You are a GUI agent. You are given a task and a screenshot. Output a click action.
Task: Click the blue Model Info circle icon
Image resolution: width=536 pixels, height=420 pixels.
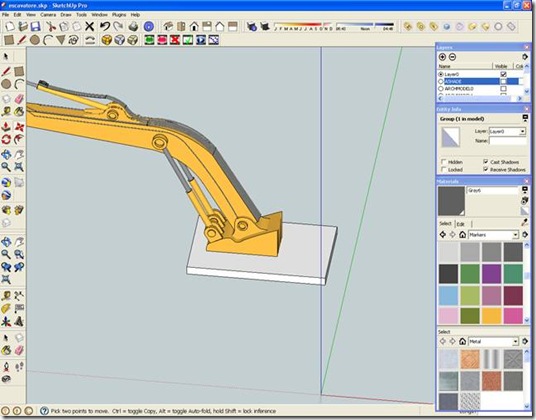[148, 26]
